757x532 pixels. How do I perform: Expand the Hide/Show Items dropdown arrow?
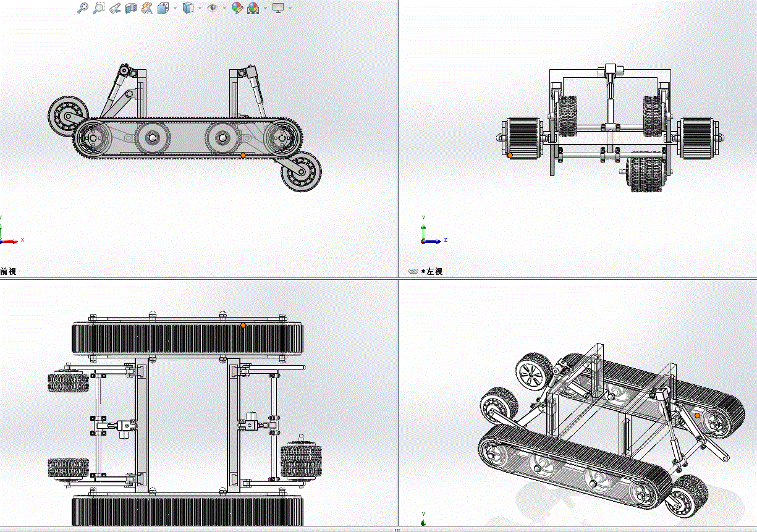224,8
